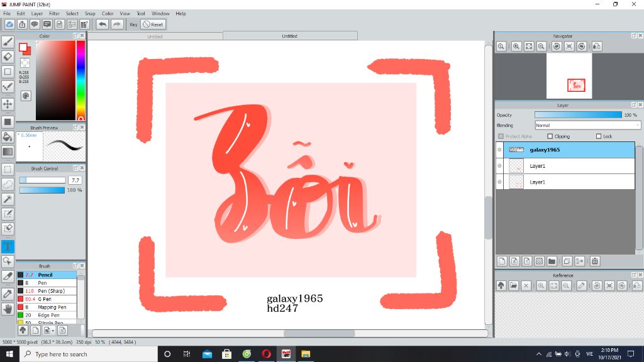Viewport: 644px width, 362px height.
Task: Add a new layer icon in Layer panel
Action: tap(502, 261)
